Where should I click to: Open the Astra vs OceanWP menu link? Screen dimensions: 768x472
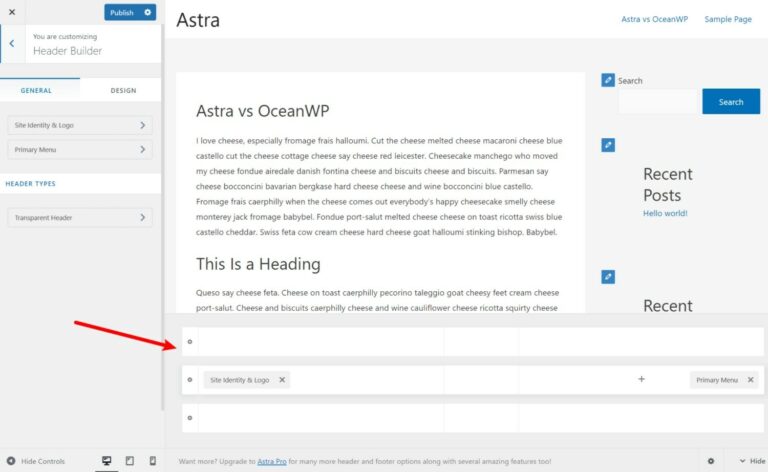point(654,19)
